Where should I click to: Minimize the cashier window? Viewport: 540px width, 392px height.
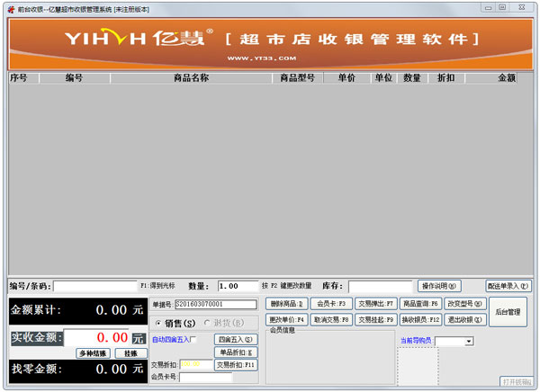pyautogui.click(x=489, y=7)
